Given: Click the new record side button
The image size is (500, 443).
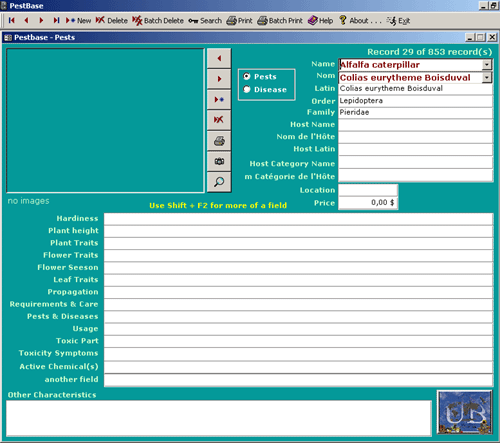Looking at the screenshot, I should point(219,100).
